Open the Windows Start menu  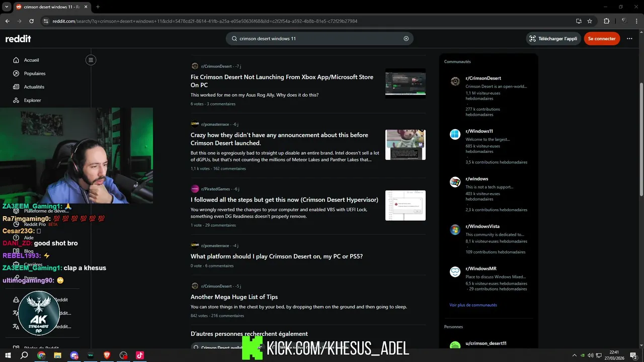(8, 355)
